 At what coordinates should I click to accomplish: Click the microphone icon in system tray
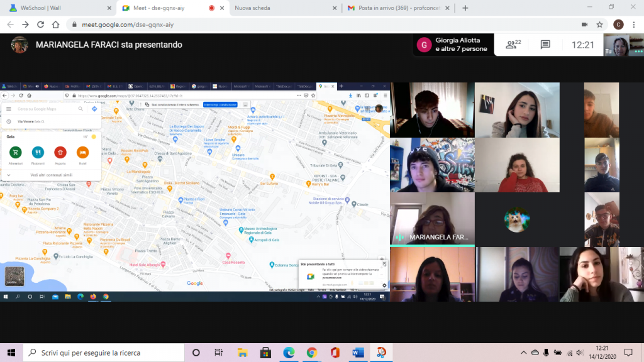pos(547,353)
